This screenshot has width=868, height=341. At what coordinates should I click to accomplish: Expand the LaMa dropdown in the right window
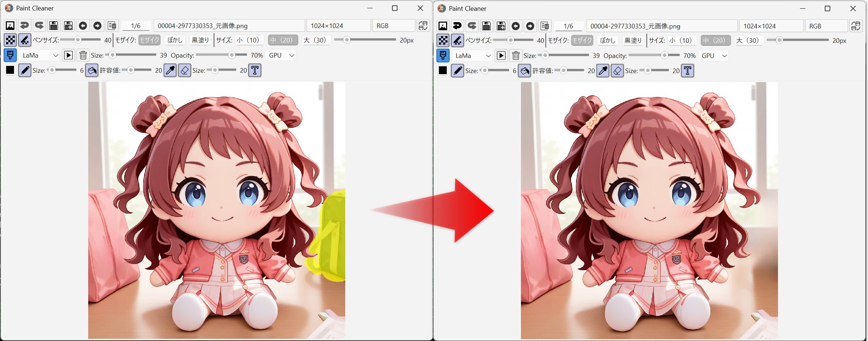(x=472, y=55)
